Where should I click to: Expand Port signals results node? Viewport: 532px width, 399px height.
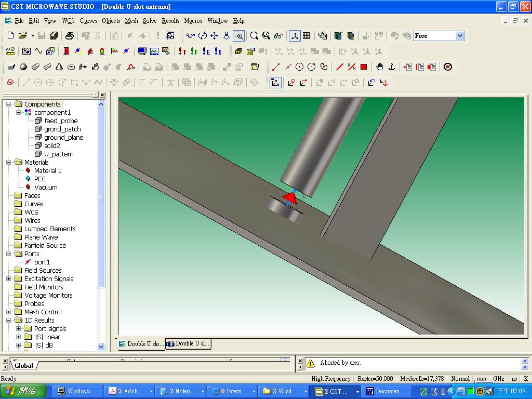(x=18, y=328)
